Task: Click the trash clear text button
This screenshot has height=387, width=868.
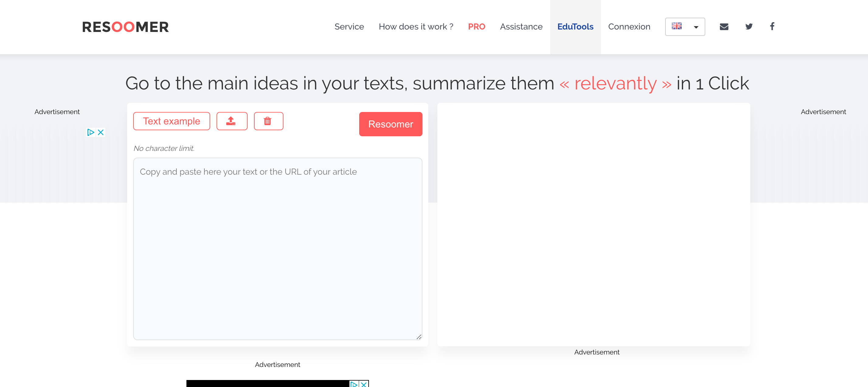Action: 268,121
